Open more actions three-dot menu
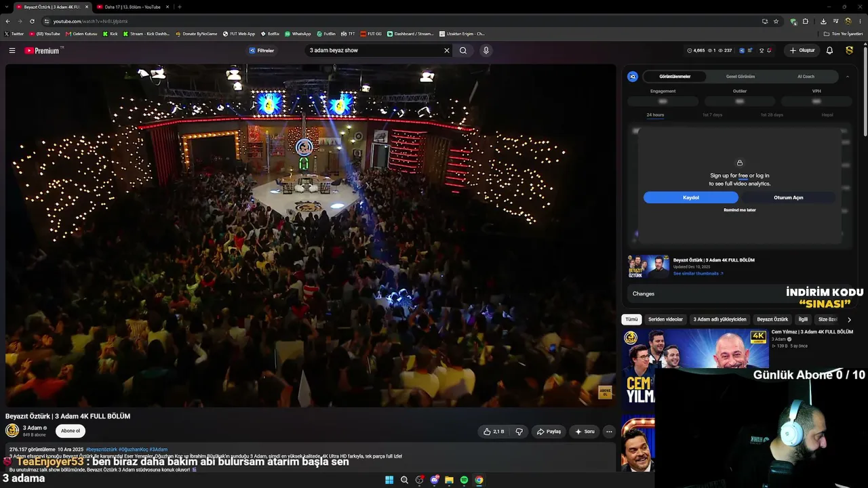 pos(609,432)
